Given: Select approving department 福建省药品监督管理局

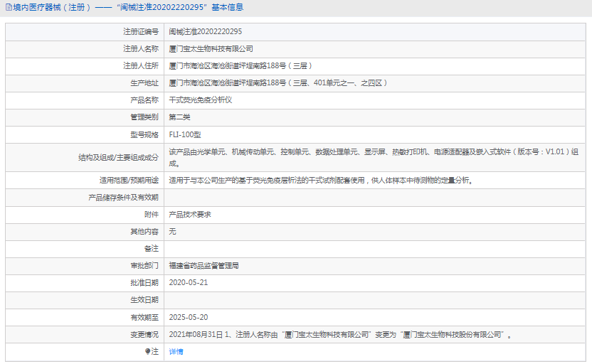Looking at the screenshot, I should pyautogui.click(x=204, y=266).
